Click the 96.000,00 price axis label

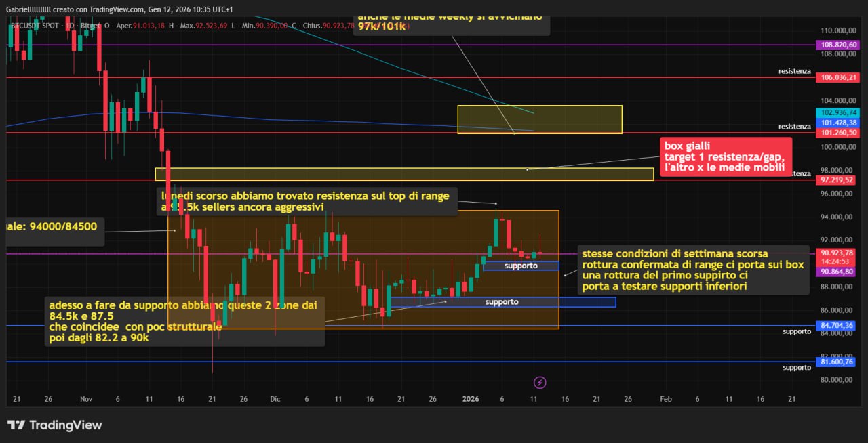coord(838,193)
